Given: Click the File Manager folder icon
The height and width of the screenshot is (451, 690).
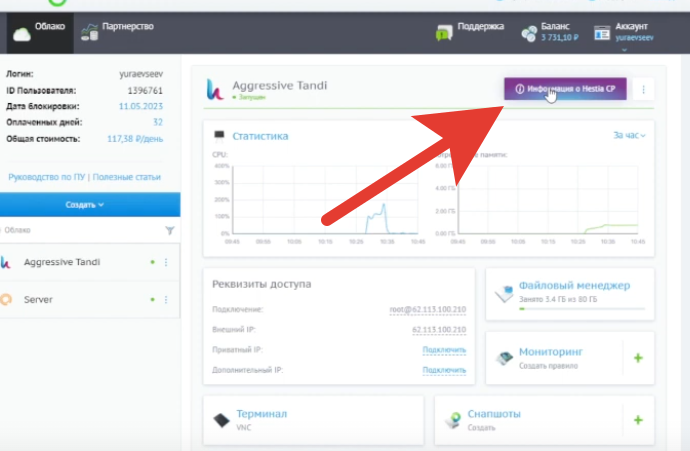Looking at the screenshot, I should (503, 290).
